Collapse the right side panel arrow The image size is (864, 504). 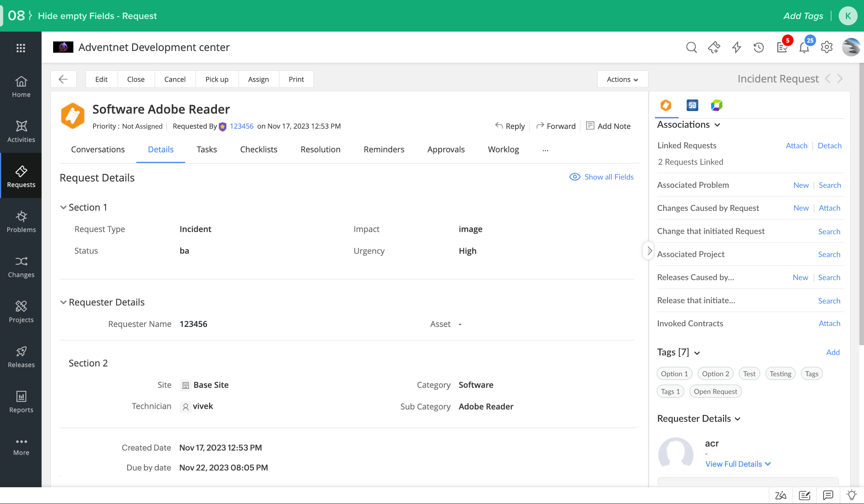point(649,251)
